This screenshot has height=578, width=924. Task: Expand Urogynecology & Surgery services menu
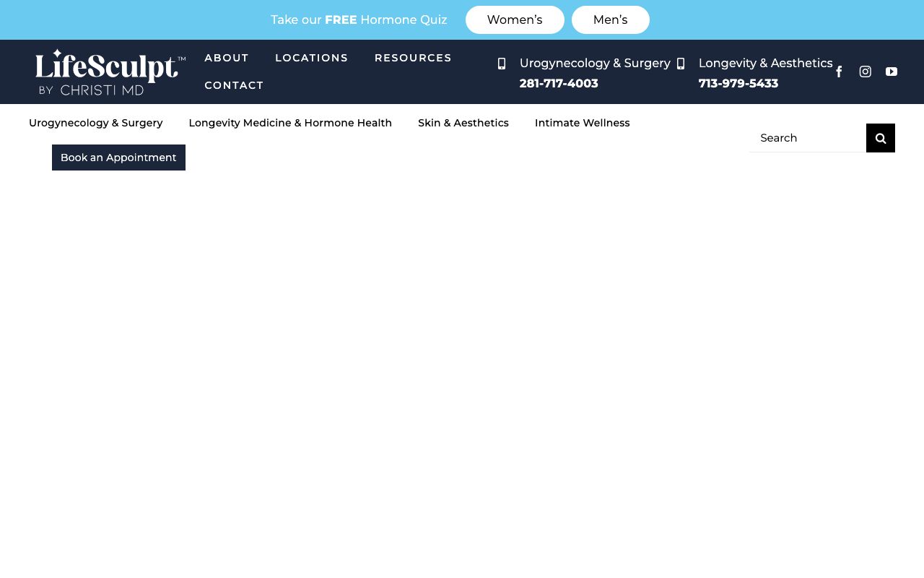96,123
